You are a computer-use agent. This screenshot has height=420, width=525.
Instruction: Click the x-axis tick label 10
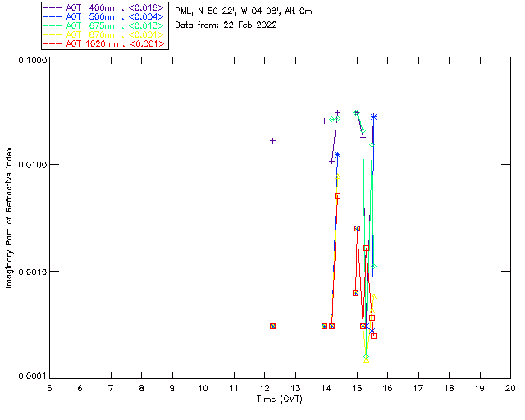click(203, 388)
